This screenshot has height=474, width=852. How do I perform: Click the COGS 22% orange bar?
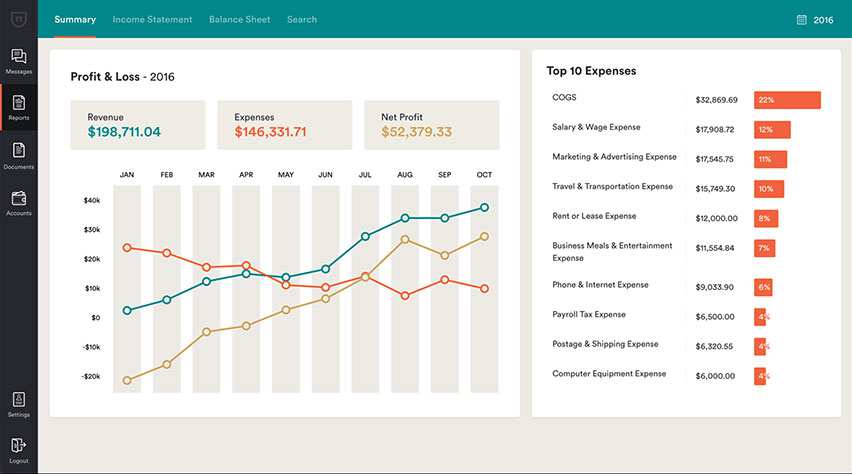(x=787, y=100)
